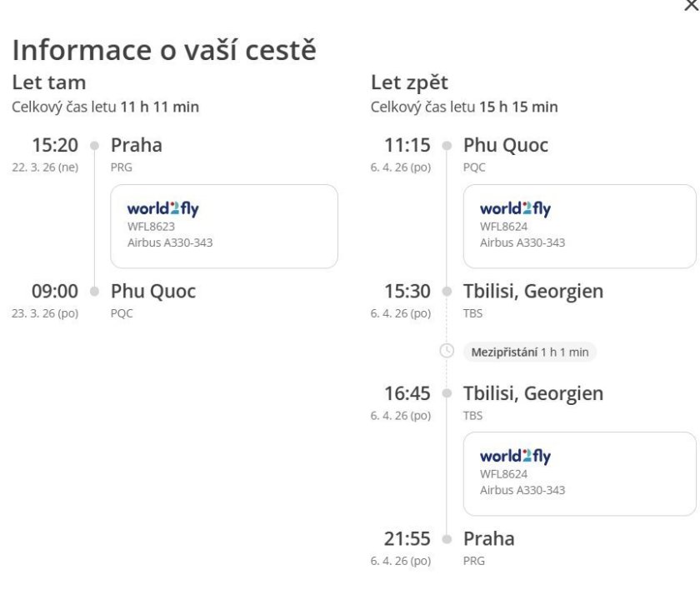This screenshot has width=700, height=590.
Task: Click world2fly logo on the Tbilisi–Praha card
Action: tap(515, 456)
